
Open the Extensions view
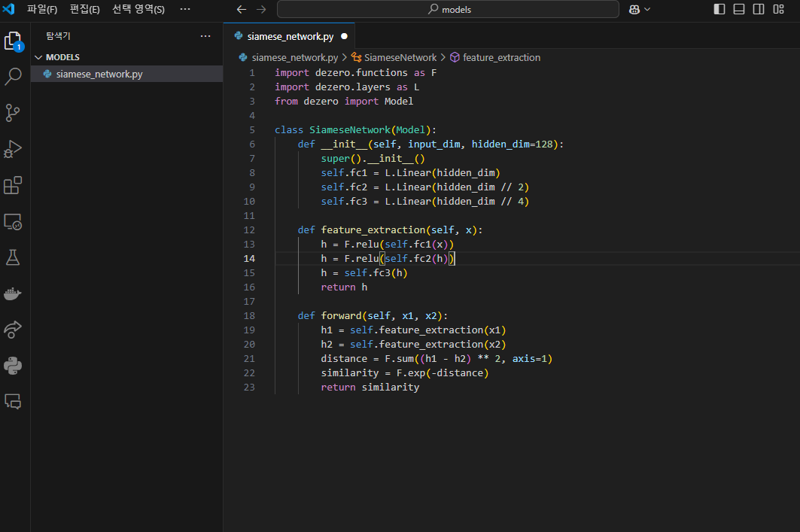(14, 185)
